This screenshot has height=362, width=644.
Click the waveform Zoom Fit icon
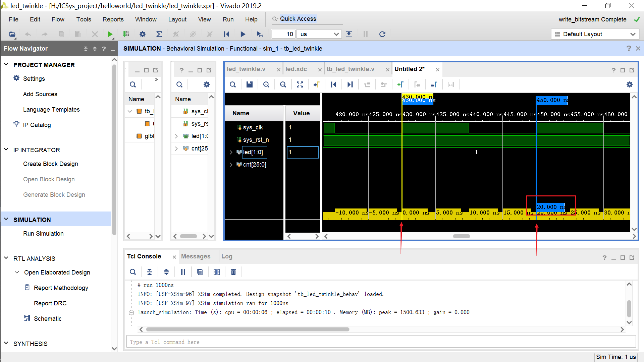point(300,85)
